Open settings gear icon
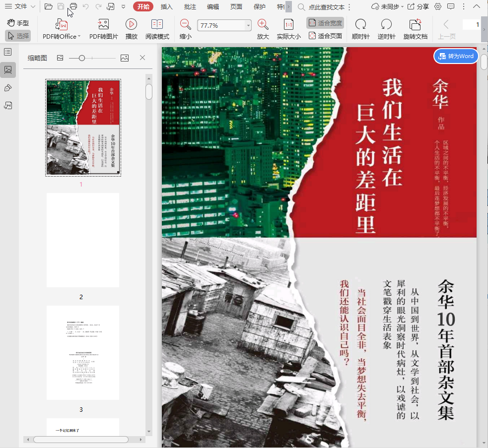The image size is (488, 448). 437,6
